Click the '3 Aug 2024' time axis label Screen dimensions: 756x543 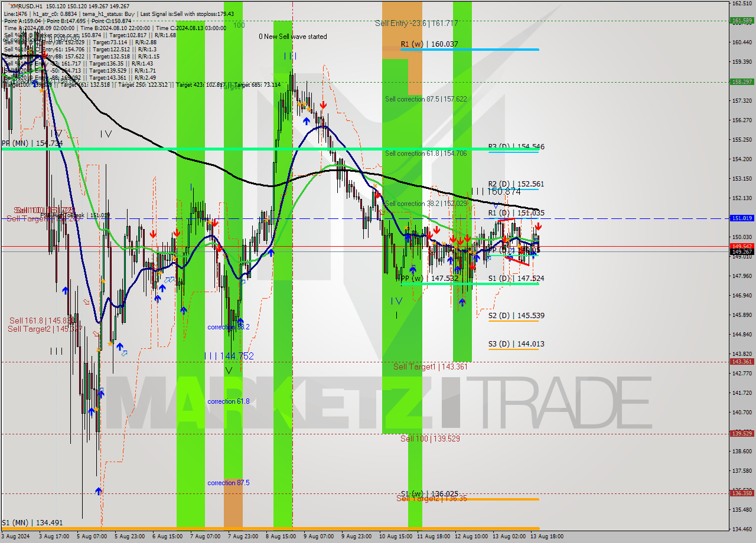coord(15,537)
